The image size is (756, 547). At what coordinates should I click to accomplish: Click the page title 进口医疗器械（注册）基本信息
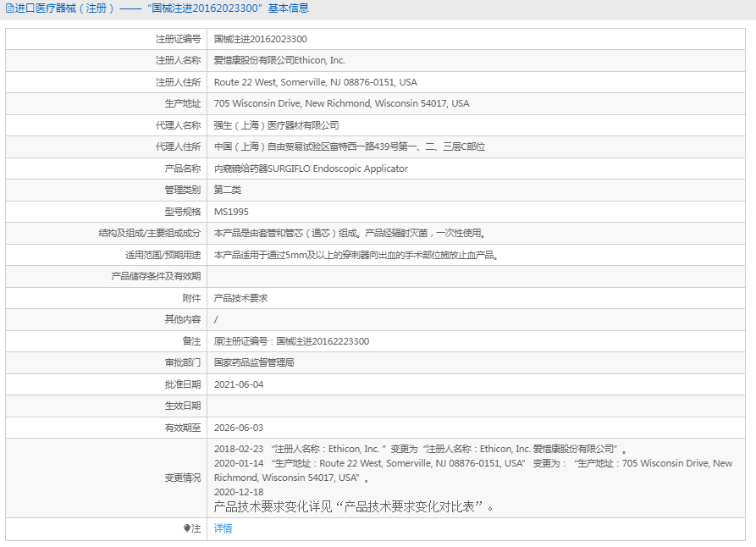click(x=161, y=8)
